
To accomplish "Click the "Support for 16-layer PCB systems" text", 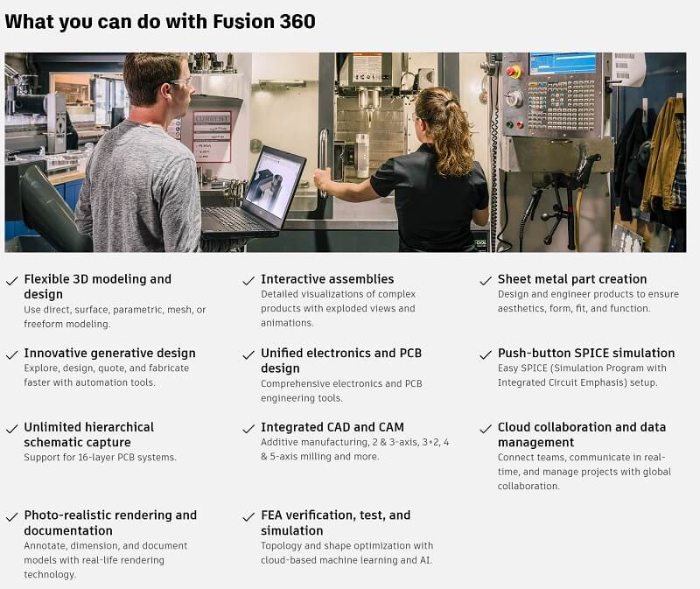I will 100,457.
